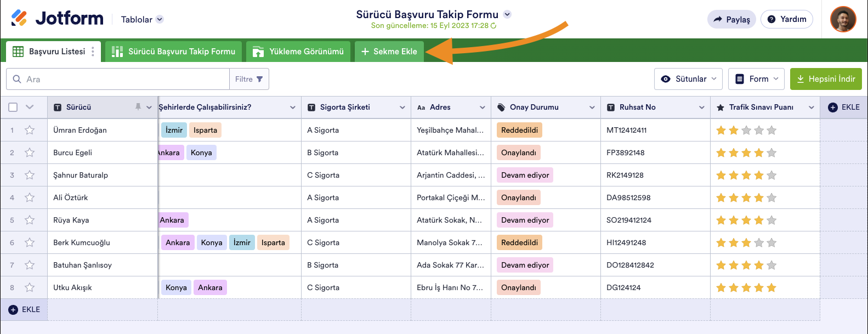Open the Tablolar dropdown
The height and width of the screenshot is (334, 868).
[142, 19]
